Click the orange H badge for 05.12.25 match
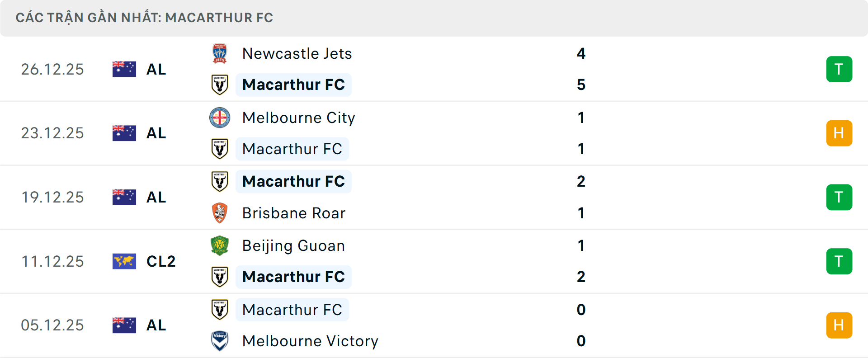The width and height of the screenshot is (868, 358). pos(839,325)
